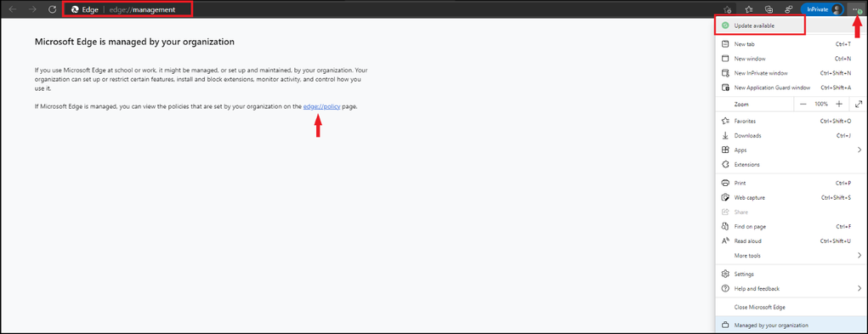
Task: Open the feedback/share toolbar icon
Action: pyautogui.click(x=789, y=9)
